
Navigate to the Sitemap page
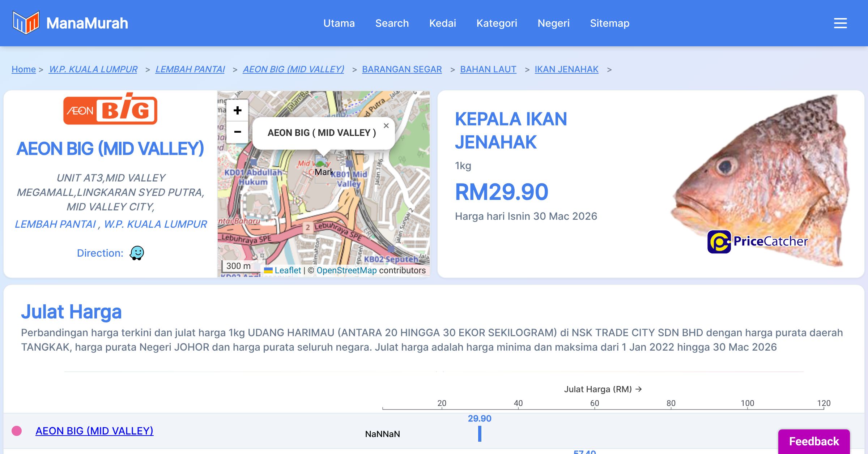609,23
